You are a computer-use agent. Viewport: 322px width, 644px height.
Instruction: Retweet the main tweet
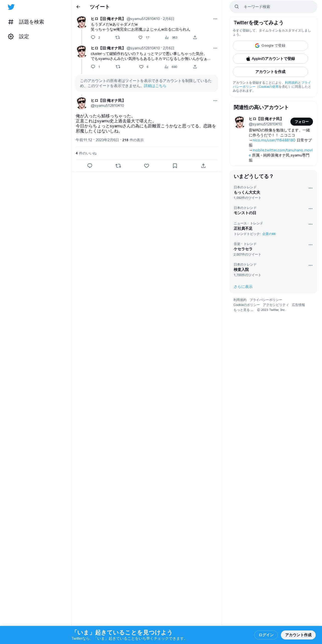coord(118,166)
